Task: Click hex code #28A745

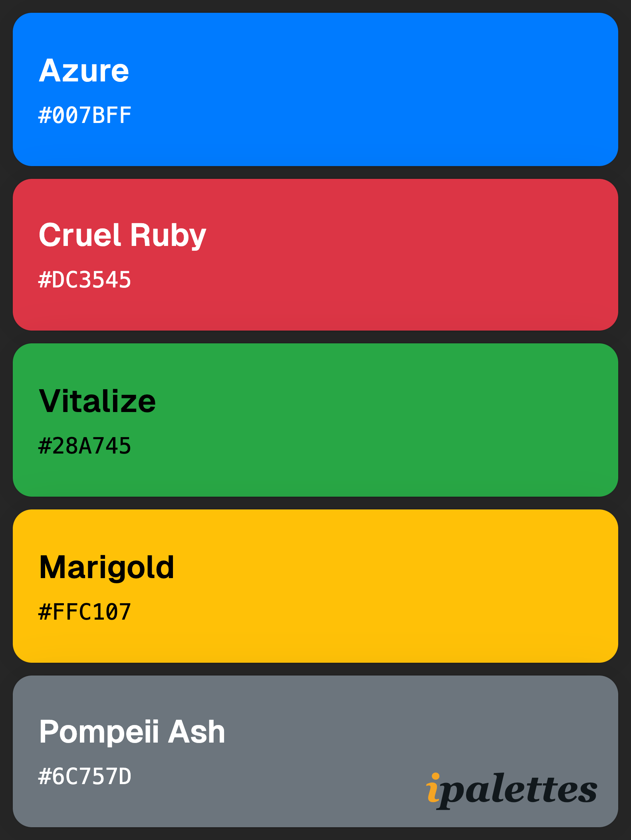Action: (x=85, y=446)
